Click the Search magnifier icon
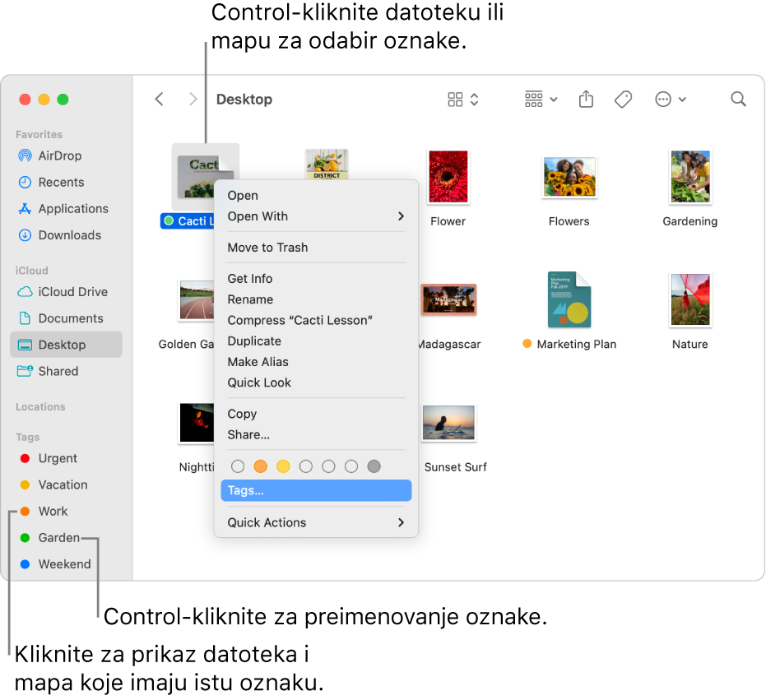 (x=738, y=100)
